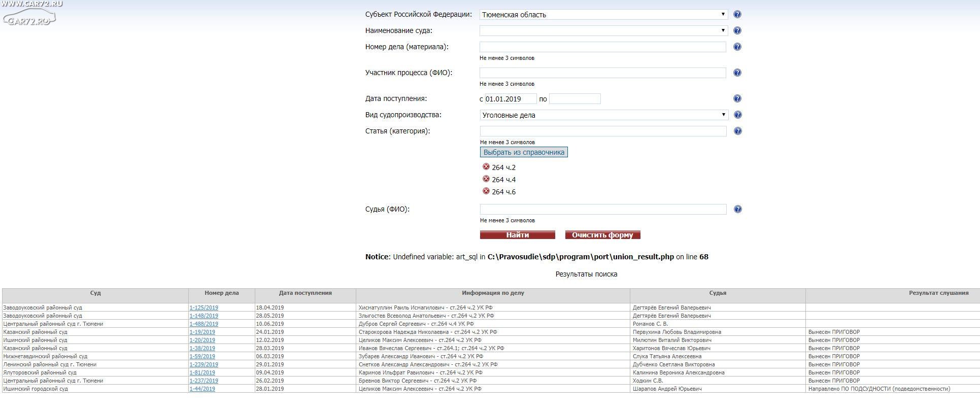Click Выбрать из справочника button
Screen dimensions: 980x410
[x=524, y=152]
